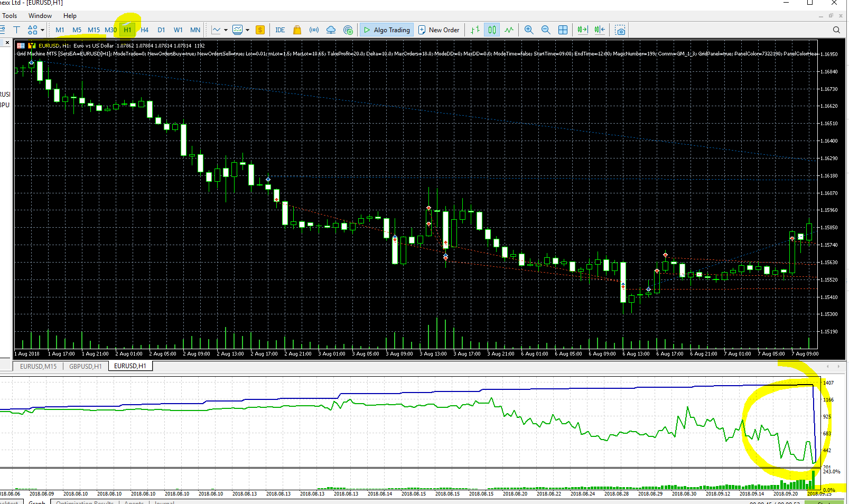Click the New Order button
Image resolution: width=849 pixels, height=504 pixels.
[x=439, y=30]
